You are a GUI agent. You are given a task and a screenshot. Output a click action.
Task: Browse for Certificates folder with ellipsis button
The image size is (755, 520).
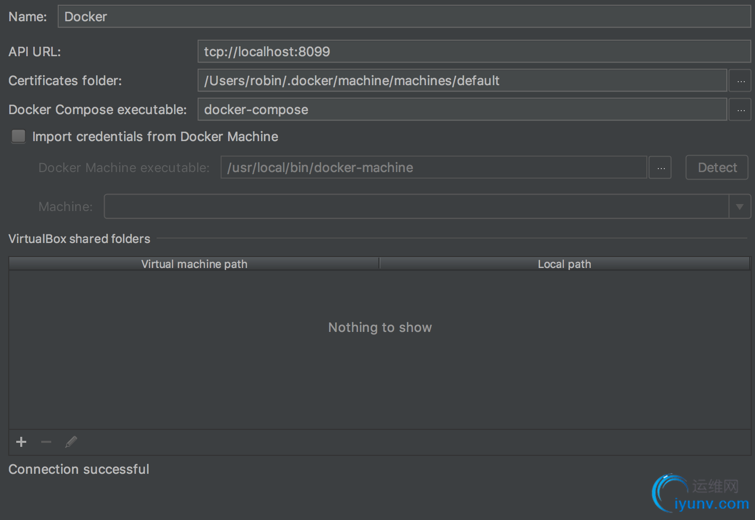pyautogui.click(x=741, y=81)
